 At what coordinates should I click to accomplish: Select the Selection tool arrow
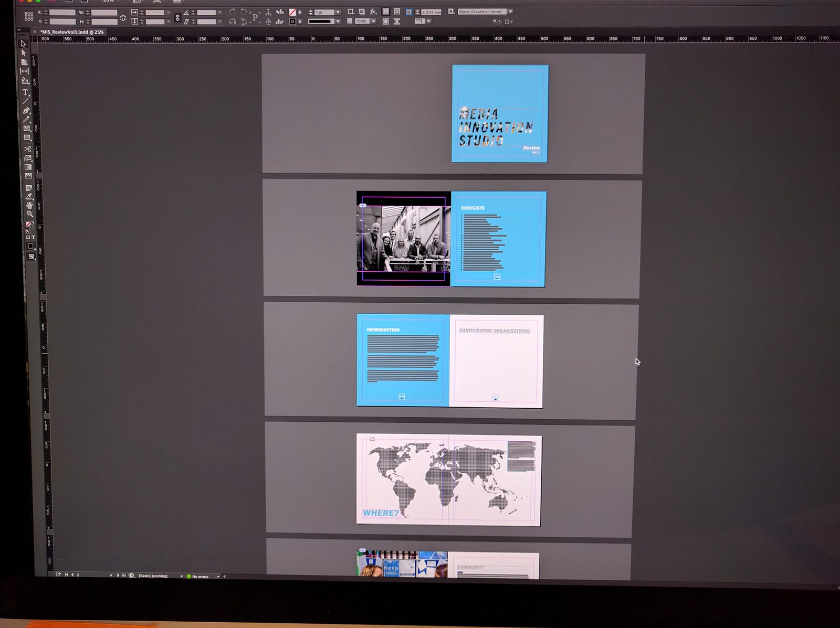(23, 44)
